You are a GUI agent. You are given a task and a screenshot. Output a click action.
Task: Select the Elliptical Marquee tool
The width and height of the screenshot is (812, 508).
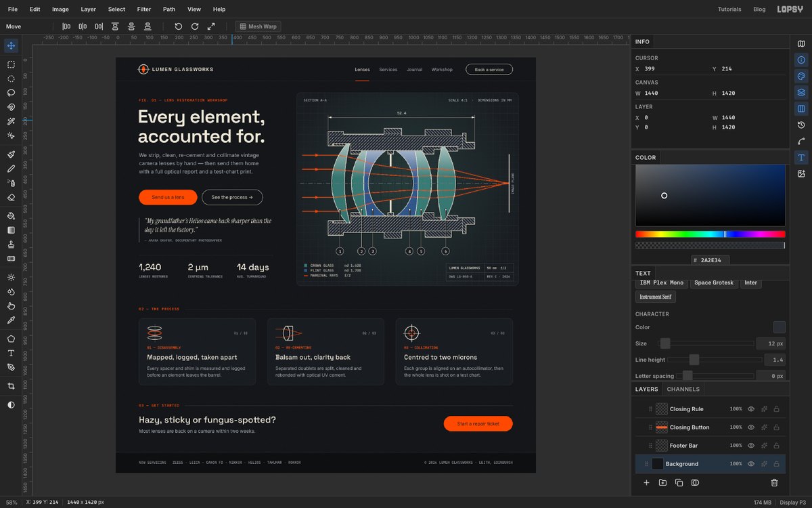tap(11, 79)
